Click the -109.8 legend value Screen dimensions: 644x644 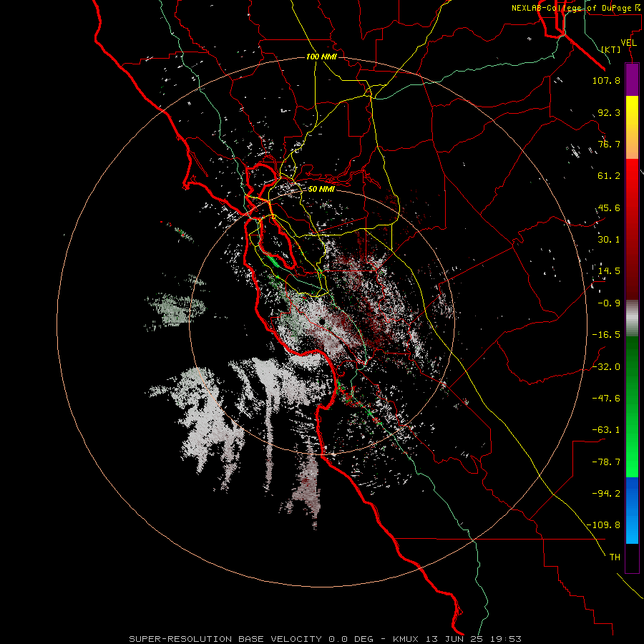coord(603,525)
